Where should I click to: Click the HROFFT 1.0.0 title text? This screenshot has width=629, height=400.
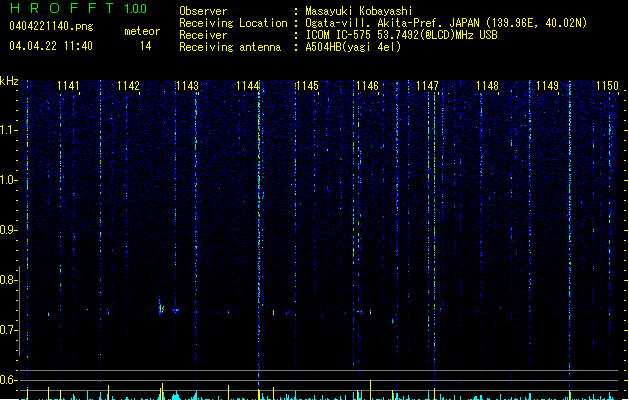pyautogui.click(x=78, y=8)
